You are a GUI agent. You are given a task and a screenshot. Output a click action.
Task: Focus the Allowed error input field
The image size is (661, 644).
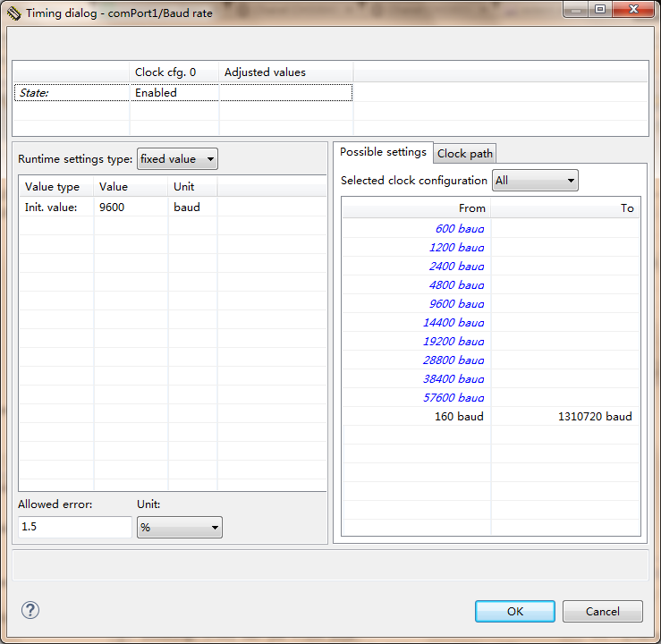[74, 527]
